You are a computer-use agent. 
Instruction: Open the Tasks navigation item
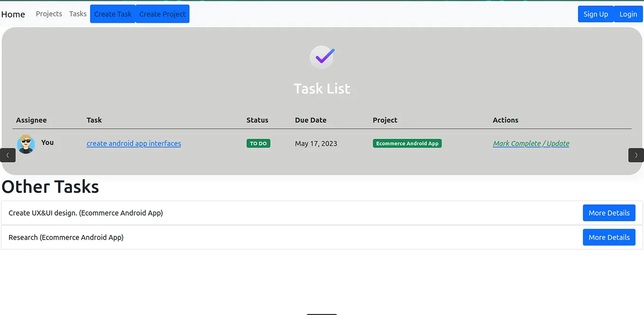77,14
